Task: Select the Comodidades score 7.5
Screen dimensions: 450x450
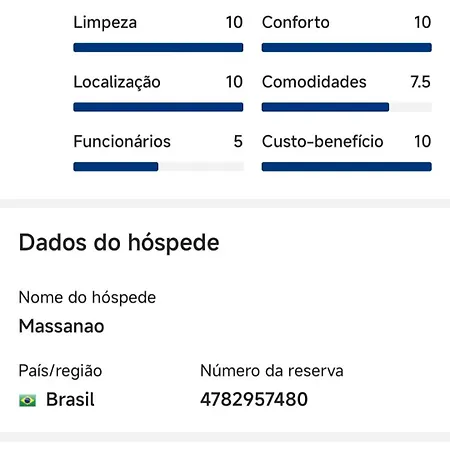Action: pyautogui.click(x=420, y=82)
